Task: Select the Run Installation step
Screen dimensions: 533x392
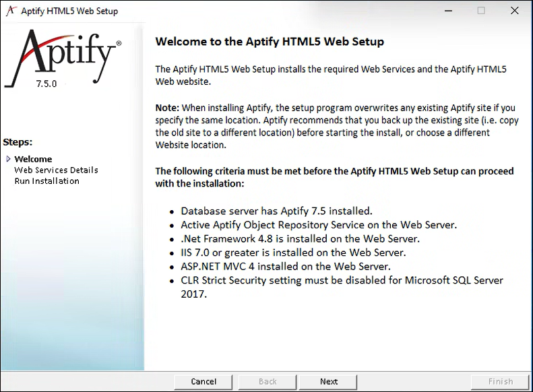Action: pyautogui.click(x=47, y=181)
